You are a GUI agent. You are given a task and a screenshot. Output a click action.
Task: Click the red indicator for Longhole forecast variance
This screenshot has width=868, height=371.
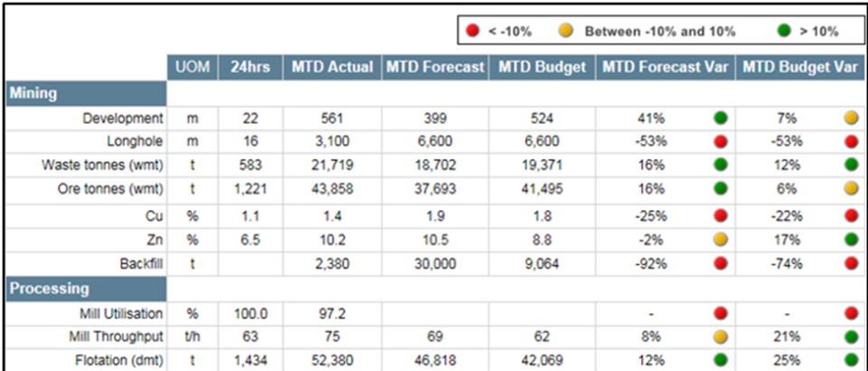click(721, 141)
